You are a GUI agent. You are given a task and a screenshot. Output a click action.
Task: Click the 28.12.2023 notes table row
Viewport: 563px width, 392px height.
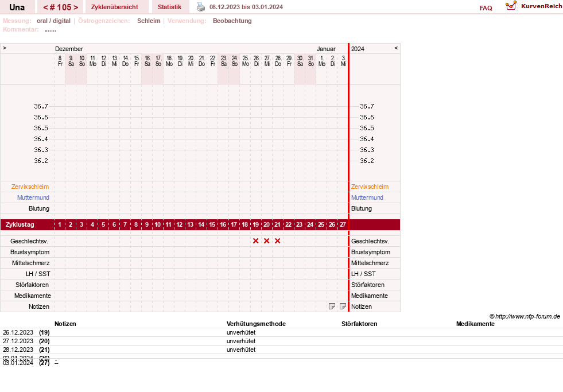click(281, 350)
